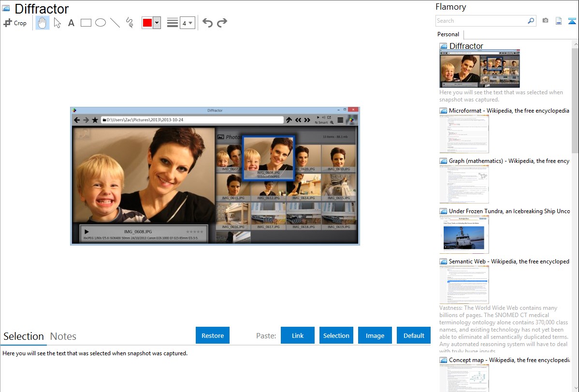Open the Semantic Web snapshot thumbnail
The image size is (579, 392).
464,285
